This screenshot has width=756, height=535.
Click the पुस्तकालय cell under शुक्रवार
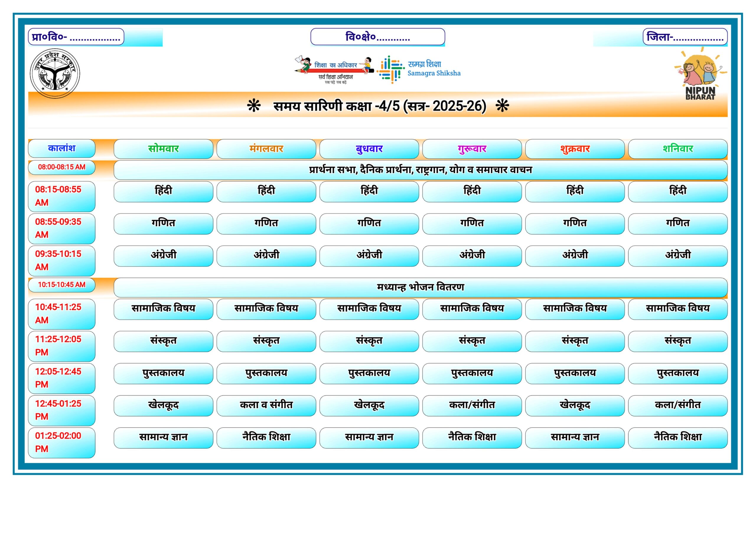(575, 374)
